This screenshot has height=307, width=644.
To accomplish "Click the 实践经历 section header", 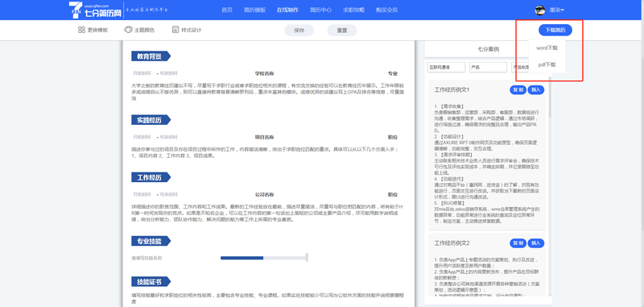I will (151, 119).
